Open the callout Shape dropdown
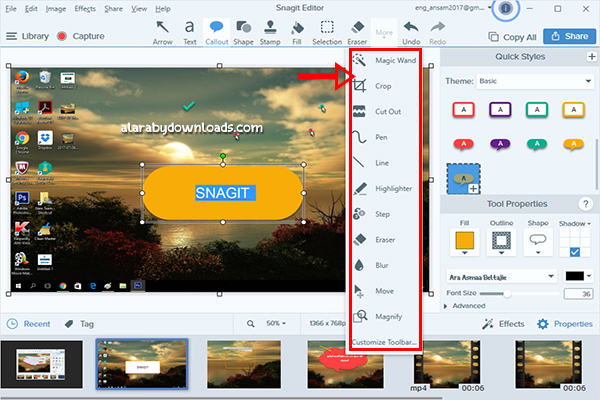Image resolution: width=600 pixels, height=400 pixels. (538, 242)
